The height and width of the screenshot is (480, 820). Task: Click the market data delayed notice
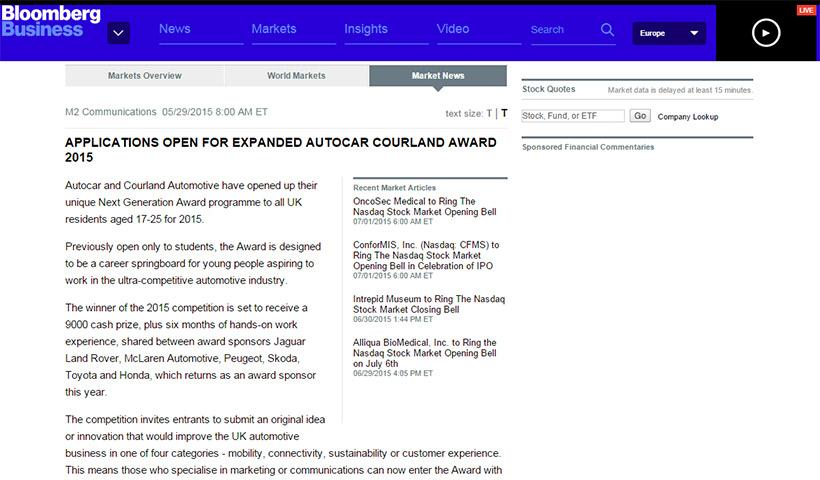click(x=679, y=90)
